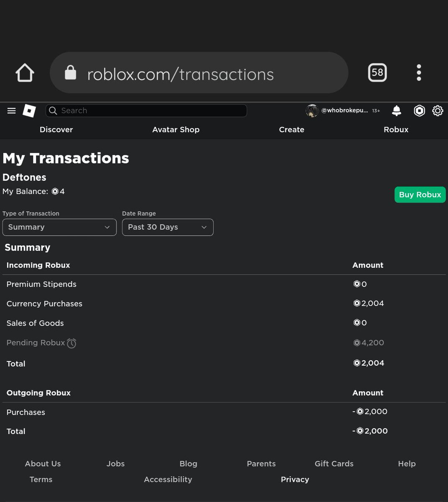The width and height of the screenshot is (448, 502).
Task: Click the Roblox logo icon
Action: point(29,110)
